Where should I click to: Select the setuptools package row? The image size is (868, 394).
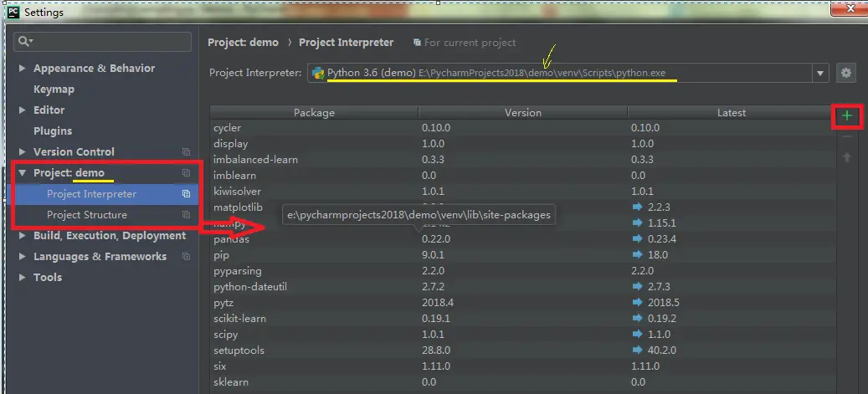point(522,351)
